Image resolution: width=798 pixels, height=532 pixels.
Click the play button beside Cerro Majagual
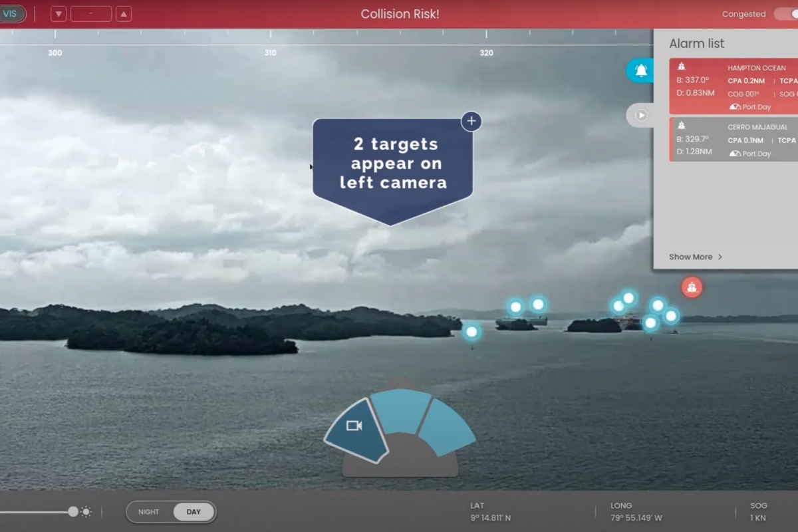click(x=641, y=115)
